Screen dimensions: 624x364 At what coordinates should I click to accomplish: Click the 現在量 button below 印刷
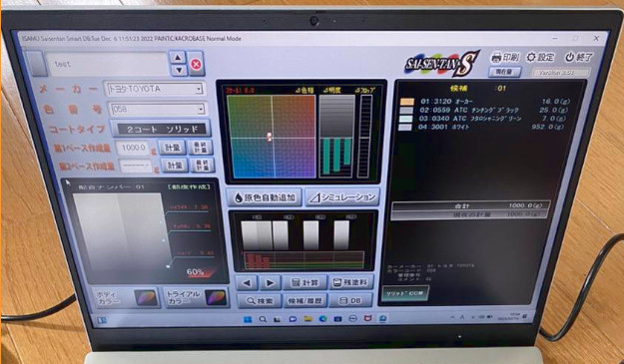504,72
